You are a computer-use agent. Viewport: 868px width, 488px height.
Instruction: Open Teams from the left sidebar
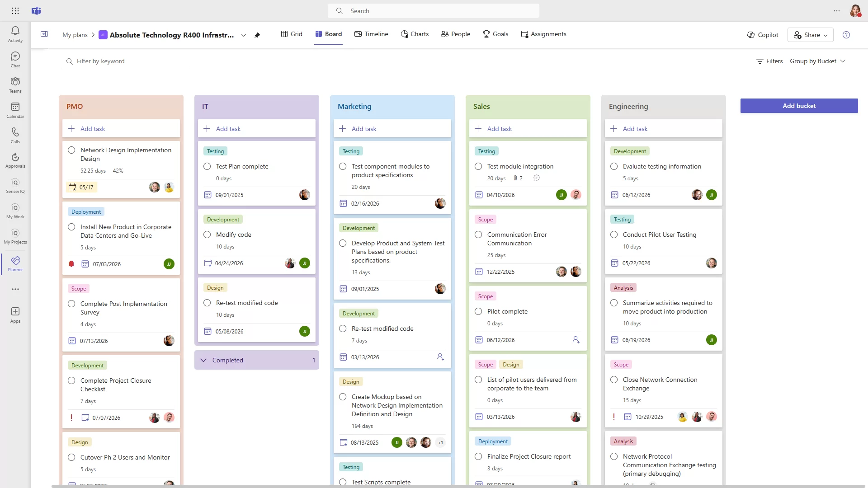15,84
